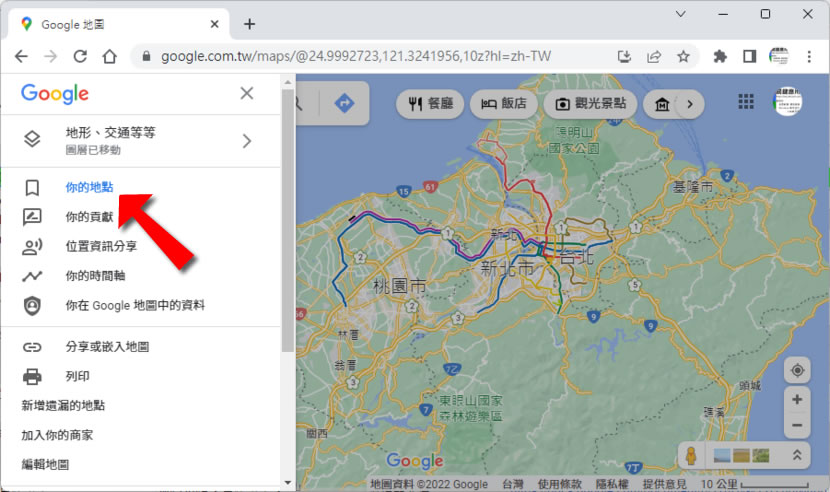The width and height of the screenshot is (830, 492).
Task: Click 台灣 region link at map bottom
Action: [512, 484]
